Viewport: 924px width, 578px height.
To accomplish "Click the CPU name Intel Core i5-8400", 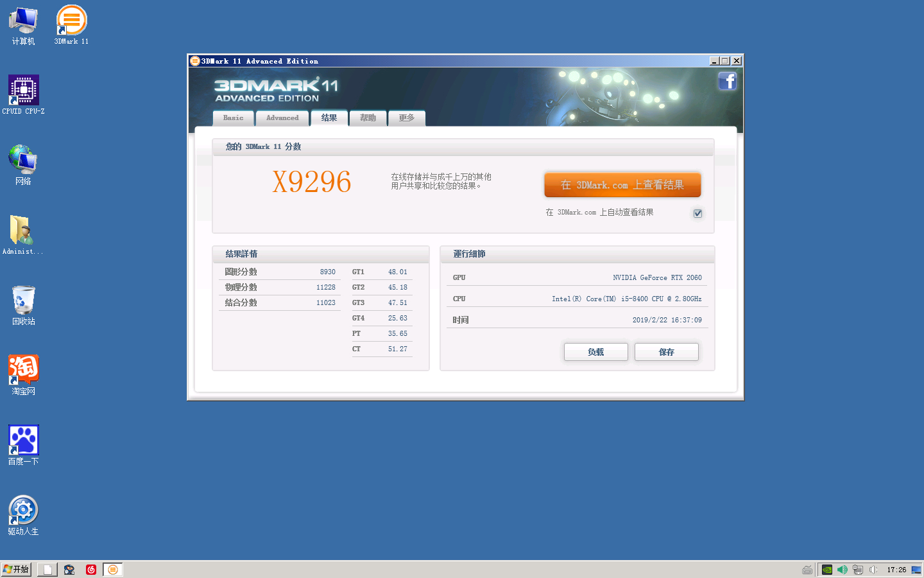I will 627,299.
